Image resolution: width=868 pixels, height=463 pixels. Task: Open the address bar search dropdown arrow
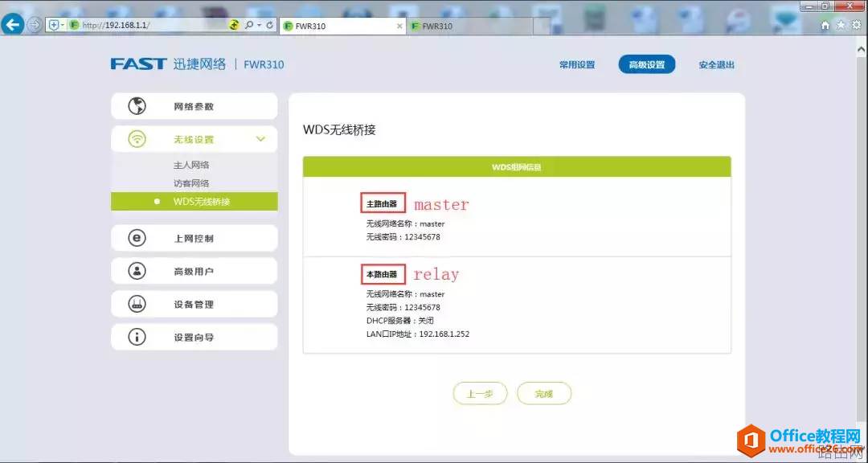258,26
